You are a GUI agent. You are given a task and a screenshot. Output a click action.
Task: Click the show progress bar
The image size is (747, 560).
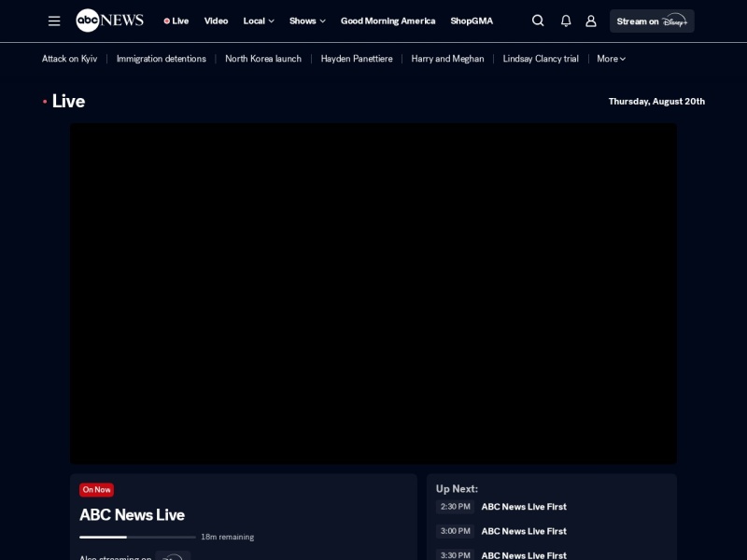tap(137, 538)
